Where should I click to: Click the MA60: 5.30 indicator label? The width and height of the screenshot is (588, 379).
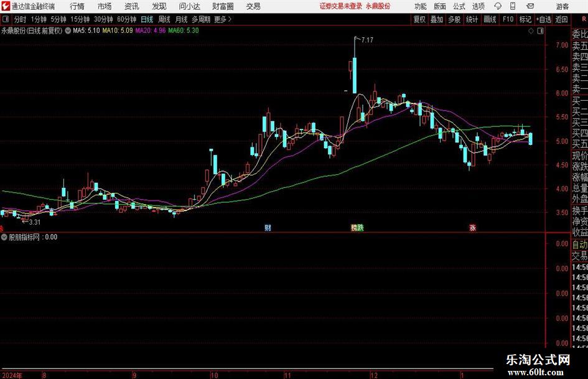(x=184, y=30)
